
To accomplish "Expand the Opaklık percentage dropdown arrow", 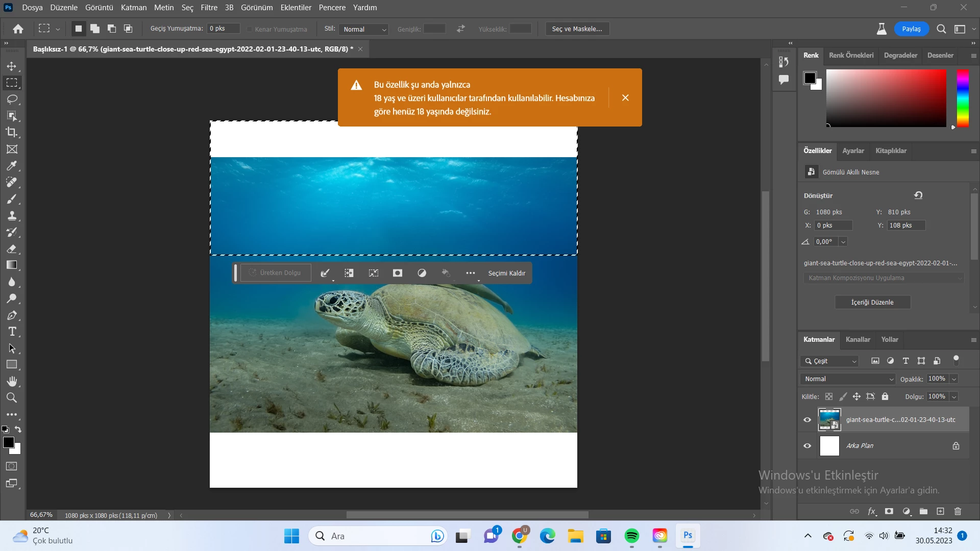I will click(x=954, y=379).
